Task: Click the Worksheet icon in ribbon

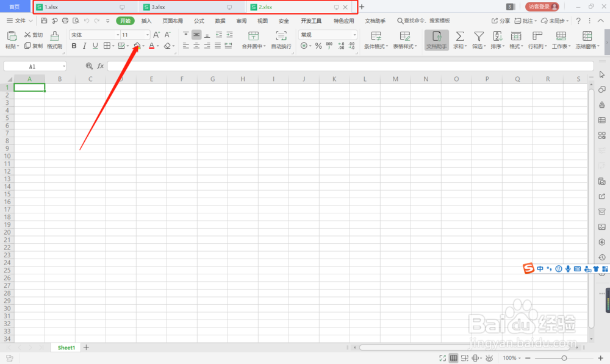Action: click(561, 36)
